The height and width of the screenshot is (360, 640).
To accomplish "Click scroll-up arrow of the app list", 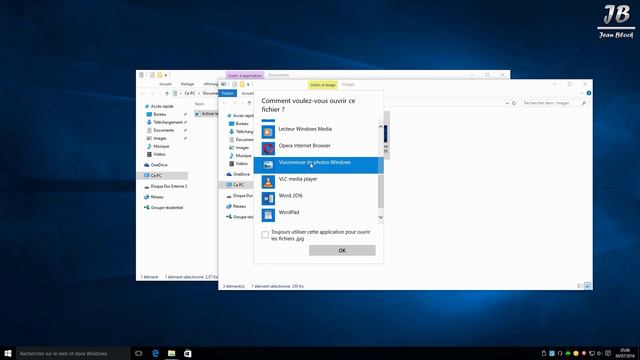I will (x=380, y=127).
